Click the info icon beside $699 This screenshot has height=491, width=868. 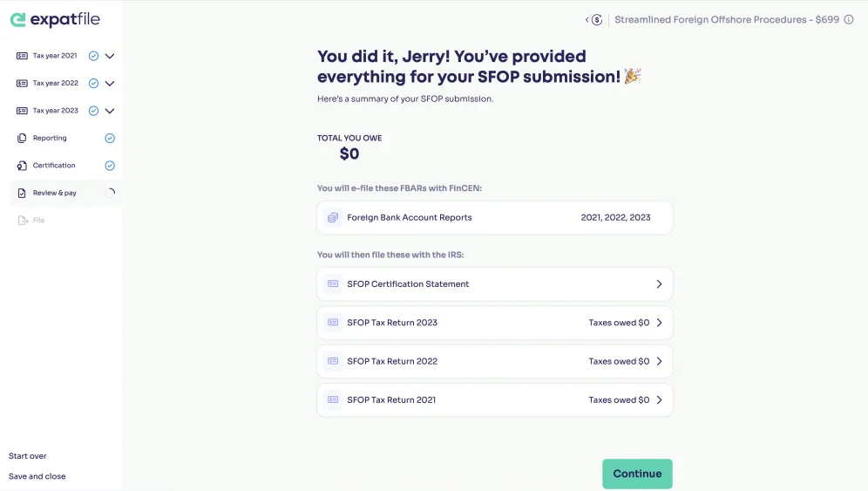pyautogui.click(x=848, y=19)
